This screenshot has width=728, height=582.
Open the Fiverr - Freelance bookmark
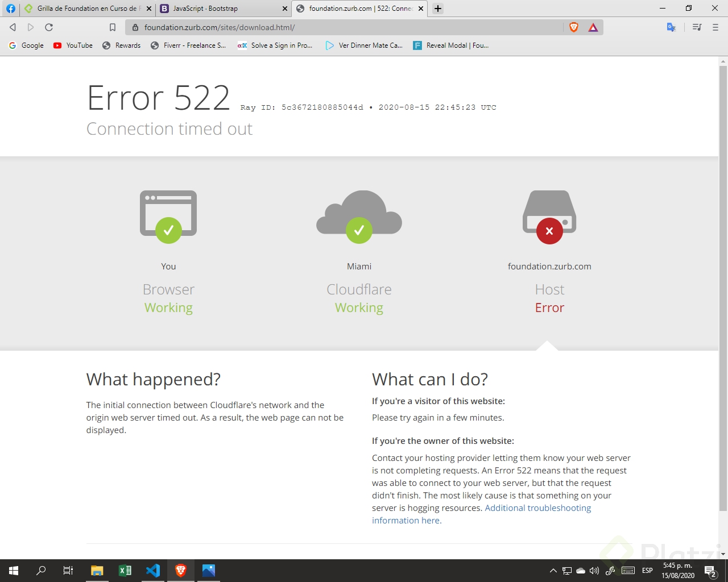[188, 45]
